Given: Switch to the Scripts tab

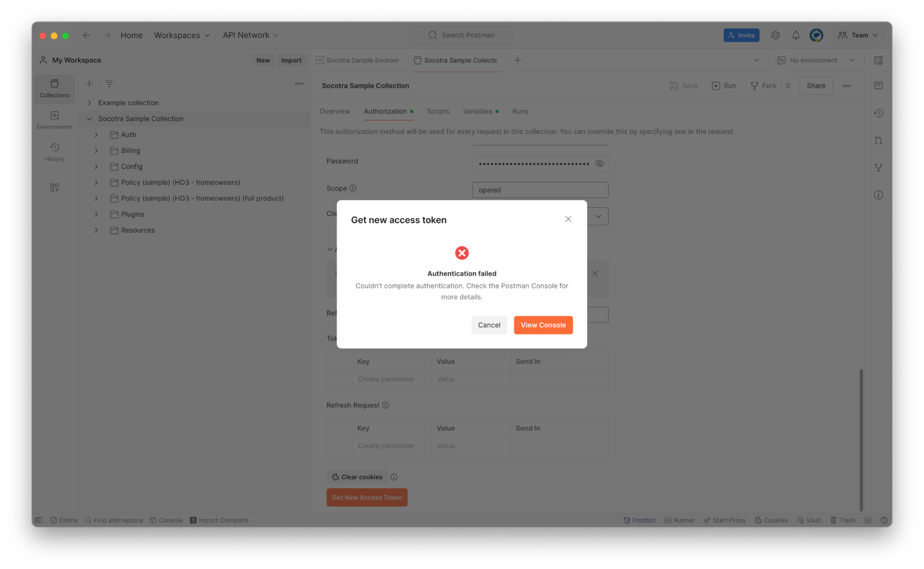Looking at the screenshot, I should click(x=438, y=111).
